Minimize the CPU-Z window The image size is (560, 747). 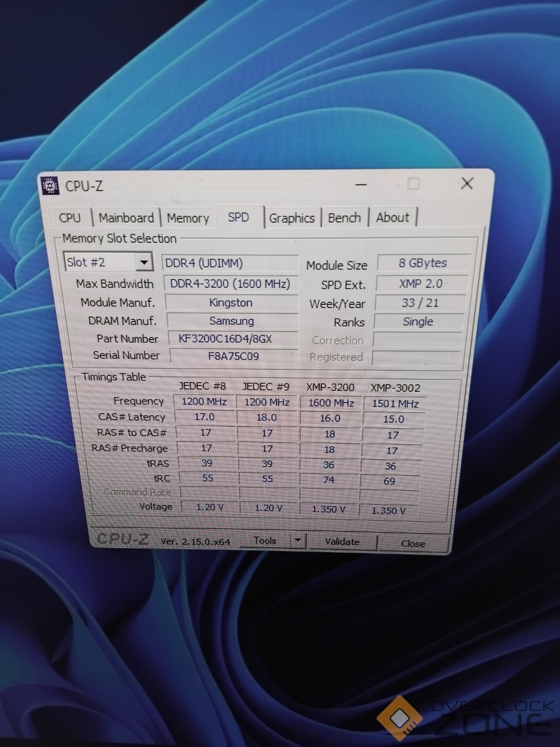(361, 185)
